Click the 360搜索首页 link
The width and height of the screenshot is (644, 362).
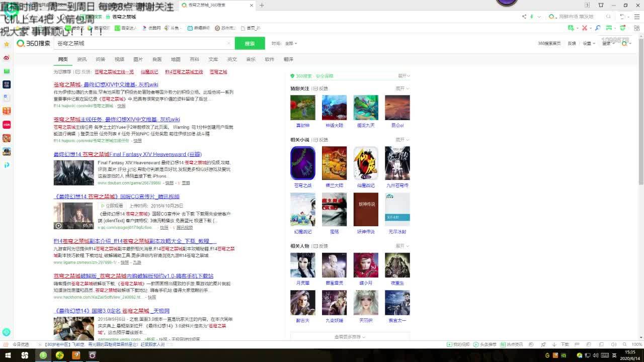(x=549, y=44)
